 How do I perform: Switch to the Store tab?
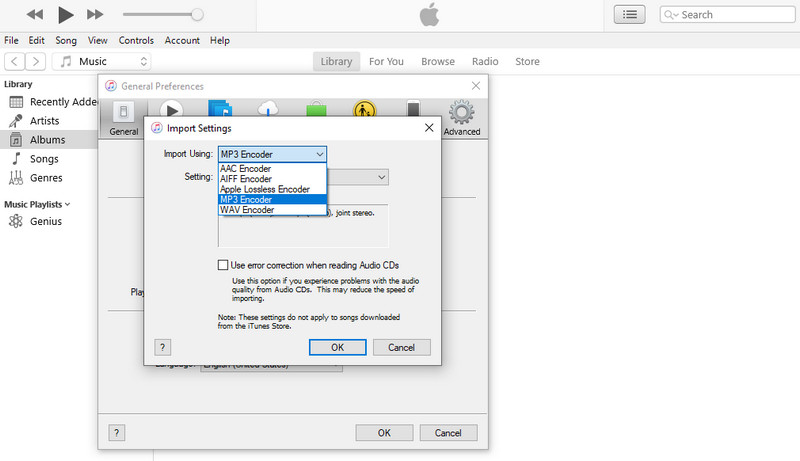527,61
